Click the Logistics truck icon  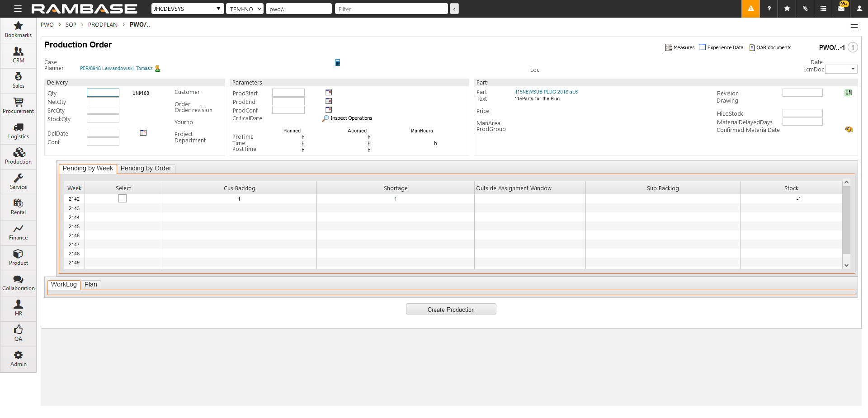19,128
